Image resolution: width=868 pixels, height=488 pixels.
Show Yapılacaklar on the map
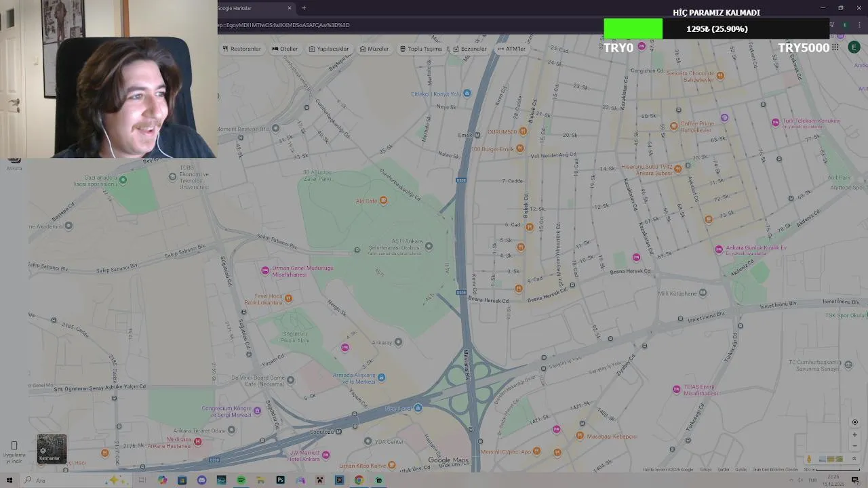point(329,49)
